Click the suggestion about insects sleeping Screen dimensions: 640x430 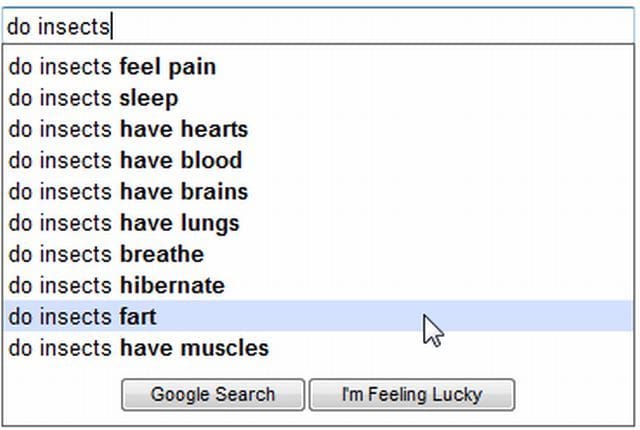tap(94, 99)
